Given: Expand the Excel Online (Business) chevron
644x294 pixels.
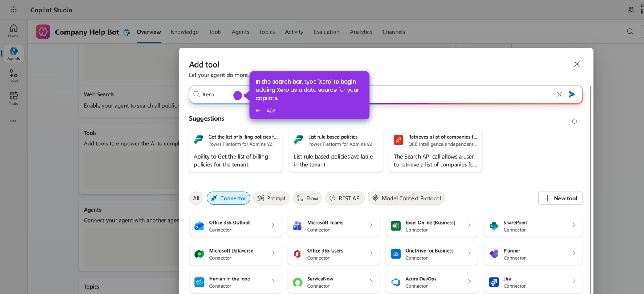Looking at the screenshot, I should (x=469, y=225).
